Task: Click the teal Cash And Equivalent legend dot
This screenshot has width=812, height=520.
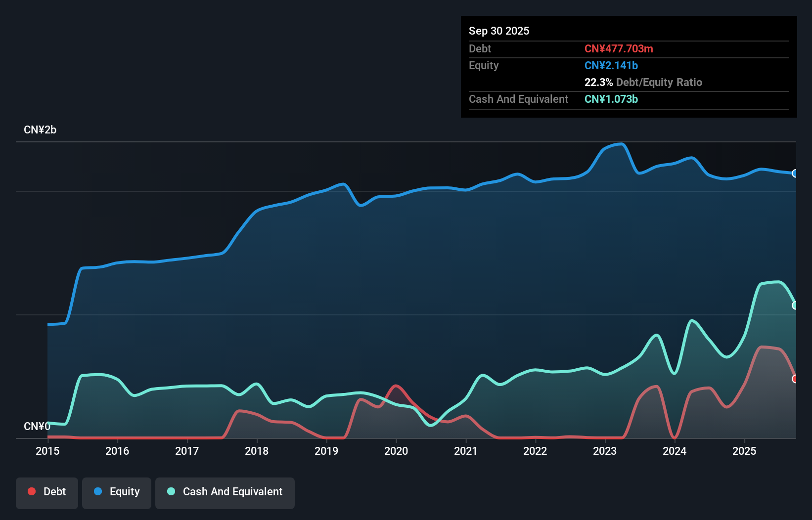Action: click(171, 491)
